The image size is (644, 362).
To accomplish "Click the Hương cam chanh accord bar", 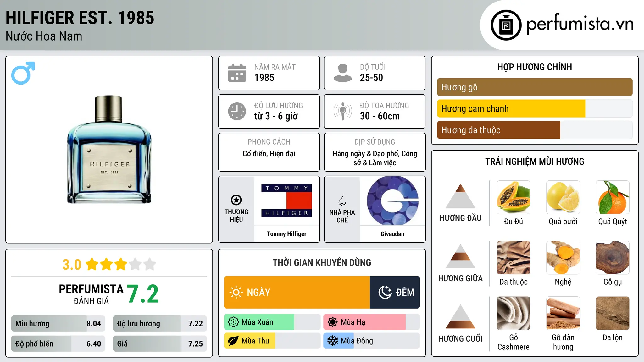I will click(535, 109).
